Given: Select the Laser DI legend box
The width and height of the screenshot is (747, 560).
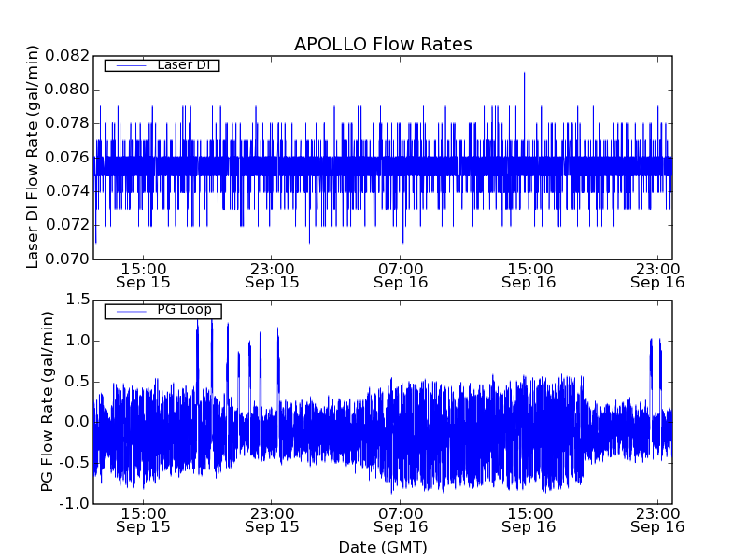Looking at the screenshot, I should click(162, 65).
